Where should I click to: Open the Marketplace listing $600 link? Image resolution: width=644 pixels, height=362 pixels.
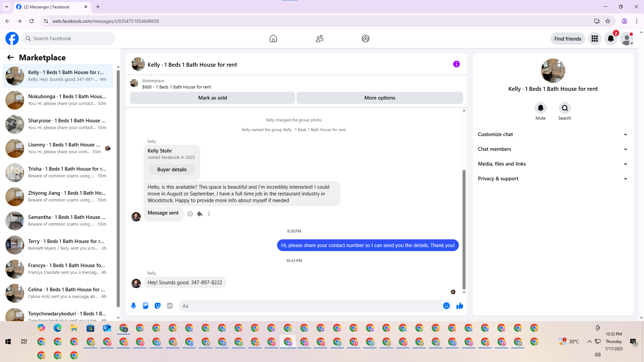point(176,87)
